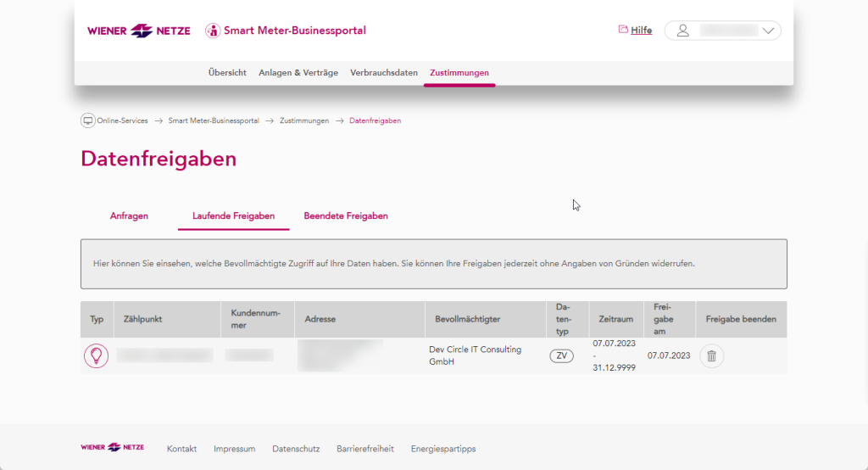Open Anlagen & Verträge menu item
The width and height of the screenshot is (868, 470).
[x=298, y=73]
